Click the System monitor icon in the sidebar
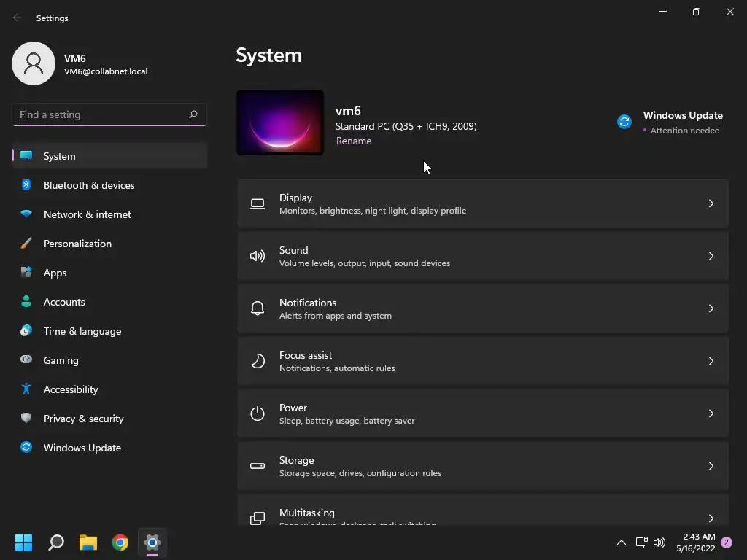747x560 pixels. [26, 156]
